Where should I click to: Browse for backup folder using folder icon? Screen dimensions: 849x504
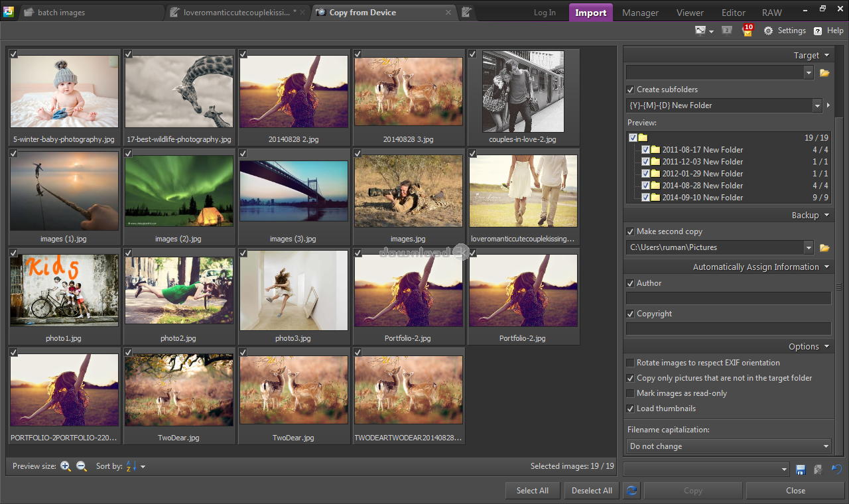click(824, 247)
